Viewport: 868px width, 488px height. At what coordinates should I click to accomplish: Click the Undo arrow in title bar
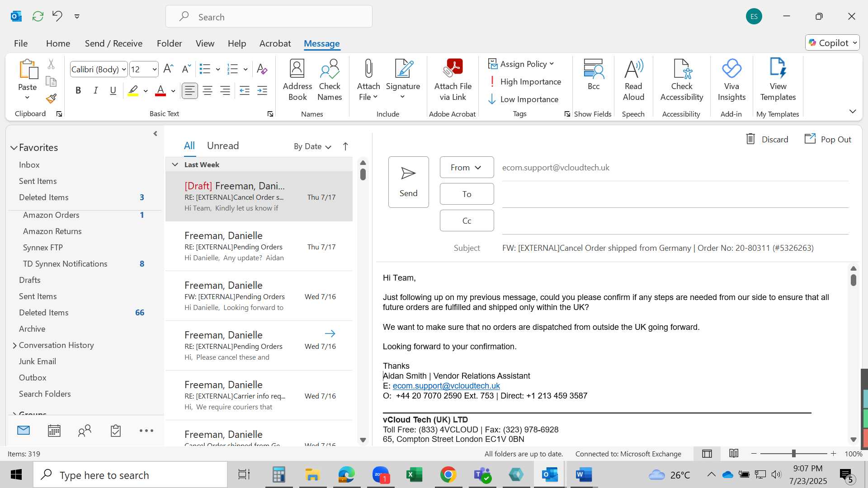pos(57,16)
